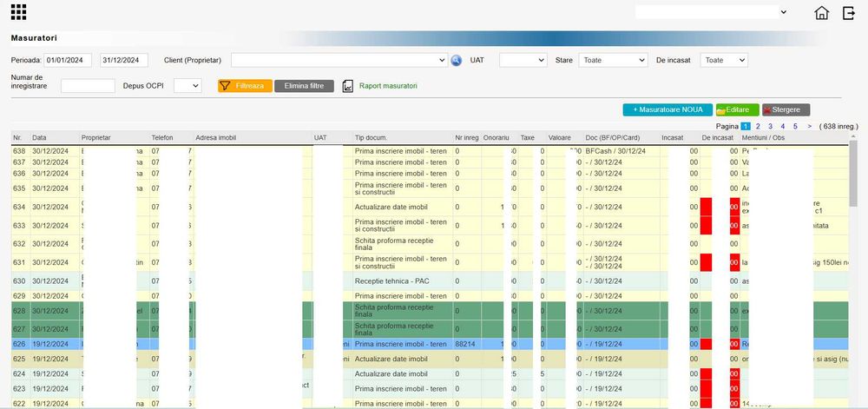Click the Valoare column header
This screenshot has height=409, width=868.
pyautogui.click(x=565, y=137)
